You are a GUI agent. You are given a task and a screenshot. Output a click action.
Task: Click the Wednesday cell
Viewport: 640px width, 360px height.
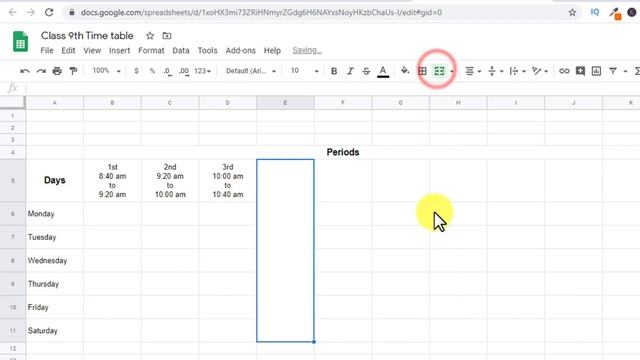pos(55,260)
